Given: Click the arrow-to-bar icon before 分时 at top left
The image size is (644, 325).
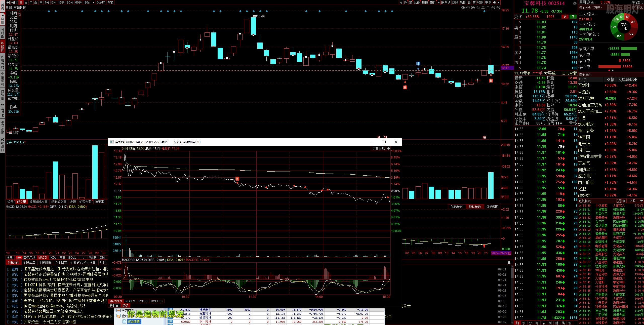Looking at the screenshot, I should coord(8,3).
